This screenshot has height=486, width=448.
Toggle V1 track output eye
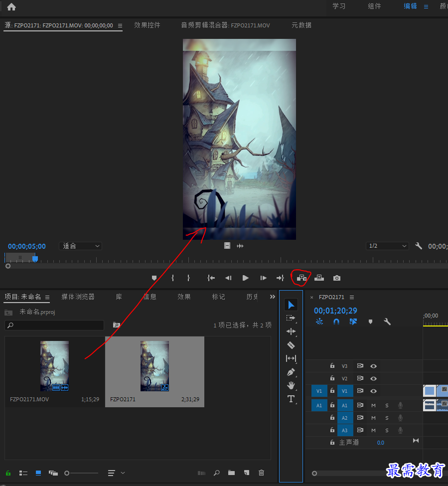pyautogui.click(x=373, y=391)
